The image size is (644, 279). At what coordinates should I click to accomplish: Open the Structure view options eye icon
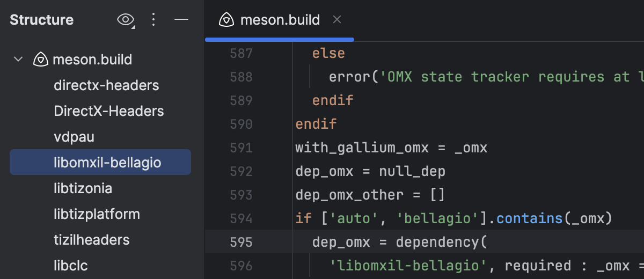126,20
